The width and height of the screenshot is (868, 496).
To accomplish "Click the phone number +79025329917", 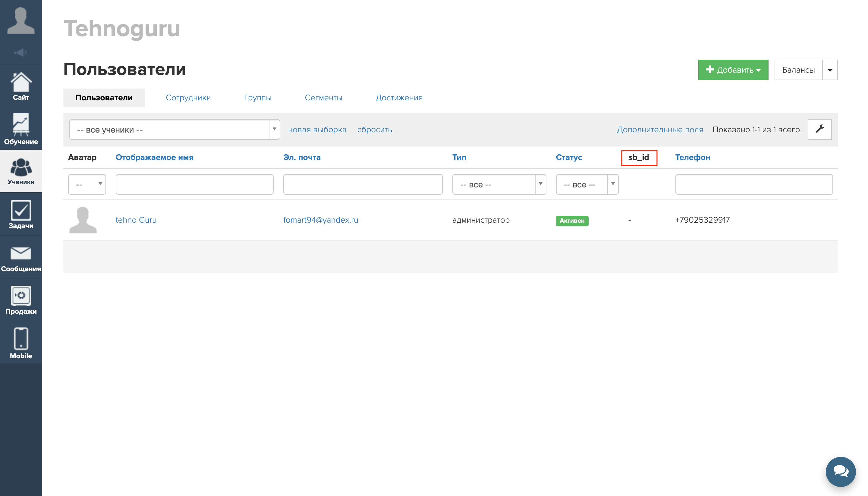I will (702, 220).
